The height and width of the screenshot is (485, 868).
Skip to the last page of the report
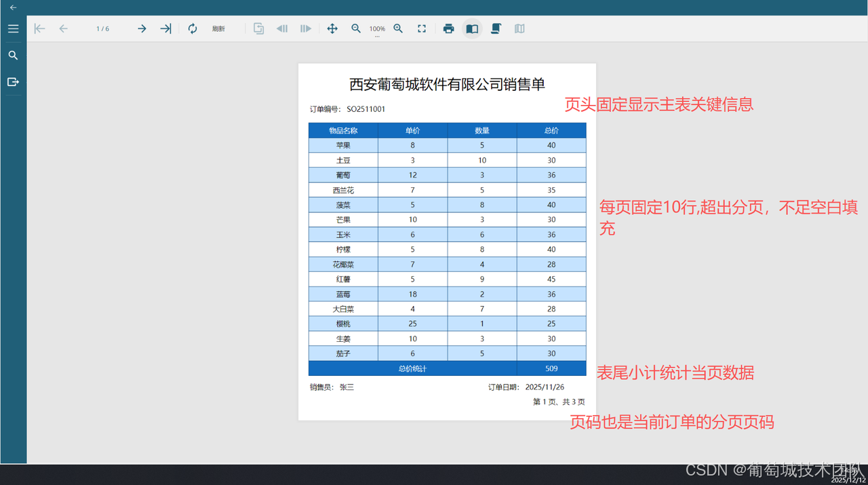(165, 28)
